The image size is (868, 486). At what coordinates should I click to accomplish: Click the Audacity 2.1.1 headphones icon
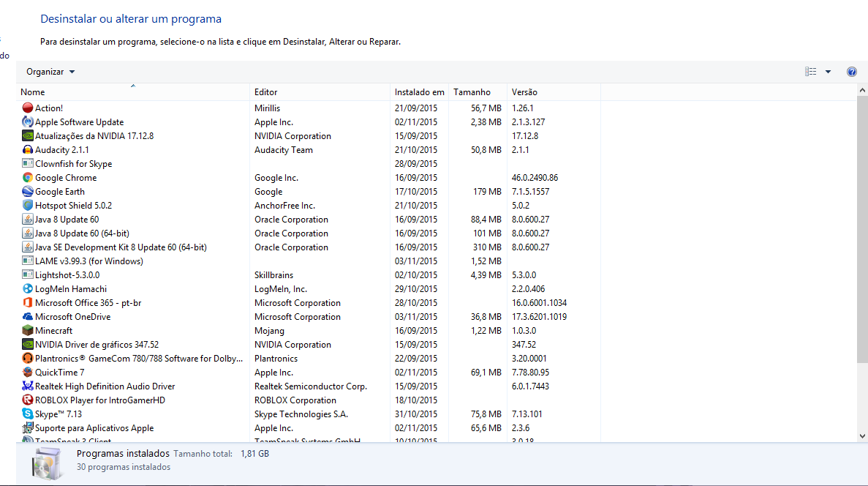click(27, 149)
